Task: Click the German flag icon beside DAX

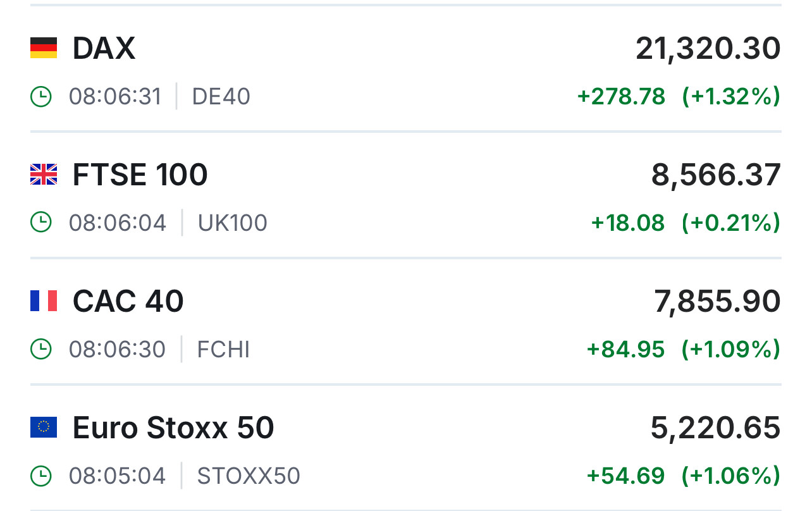Action: coord(44,48)
